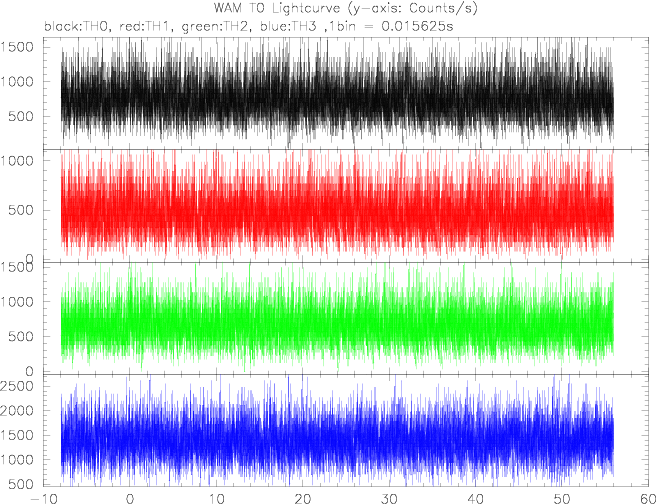Click y-axis label 500 in green panel
657x504 pixels.
click(x=23, y=336)
